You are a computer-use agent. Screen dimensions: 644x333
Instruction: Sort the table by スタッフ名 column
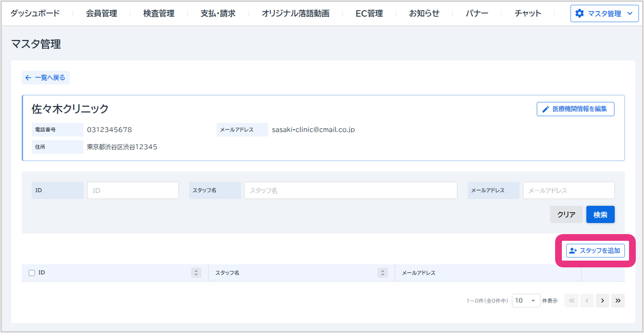[383, 273]
